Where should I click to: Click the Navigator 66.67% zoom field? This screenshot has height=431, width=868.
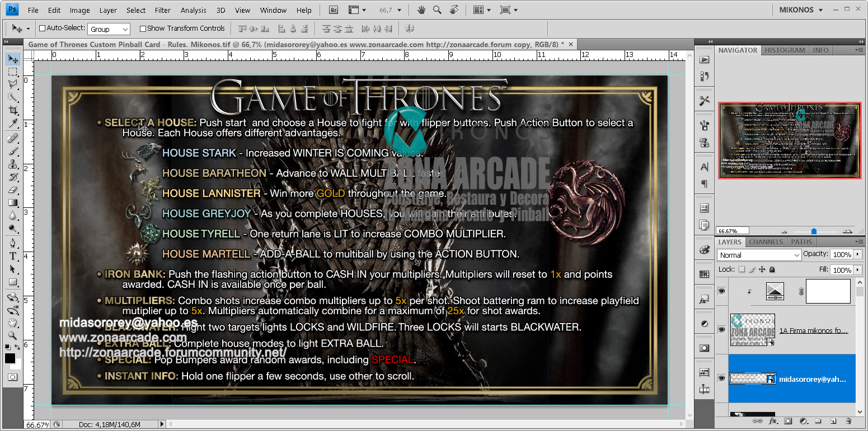[733, 230]
